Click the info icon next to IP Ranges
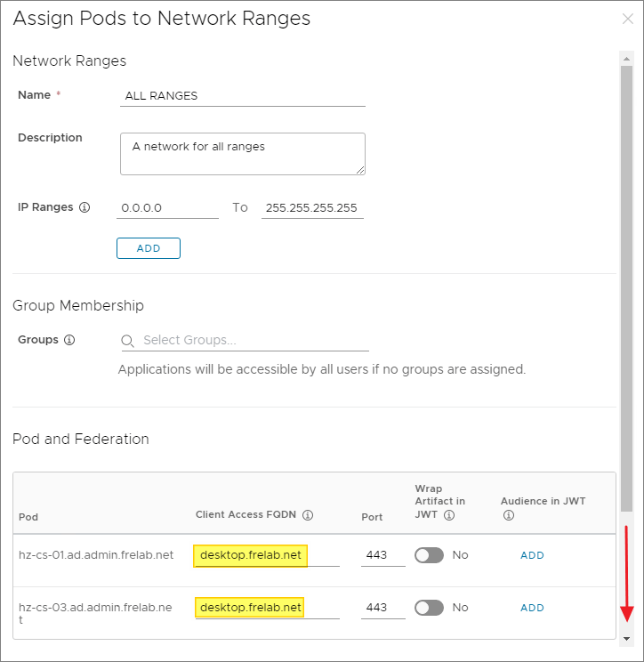This screenshot has width=644, height=662. [85, 207]
